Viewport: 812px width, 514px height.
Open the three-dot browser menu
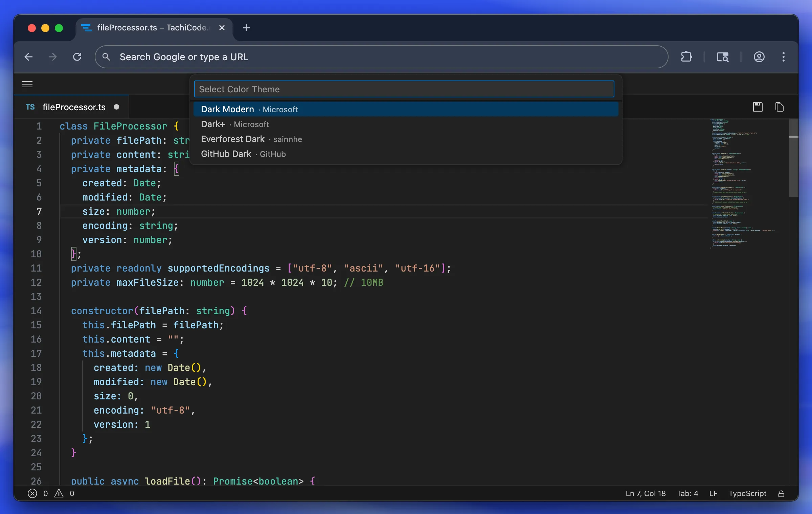(783, 57)
